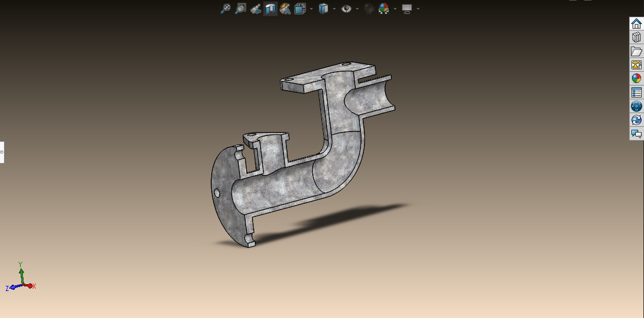Open the View Orientation cube icon

pyautogui.click(x=300, y=9)
